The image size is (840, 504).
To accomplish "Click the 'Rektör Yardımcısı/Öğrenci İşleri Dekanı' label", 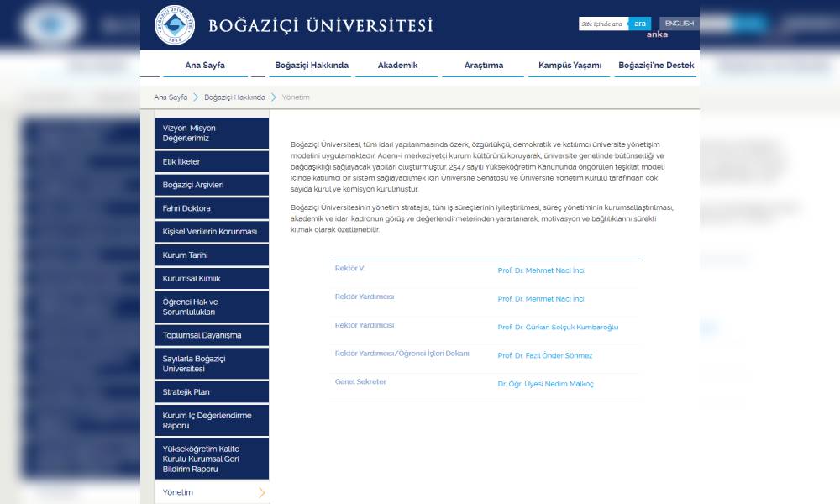I will (x=402, y=354).
